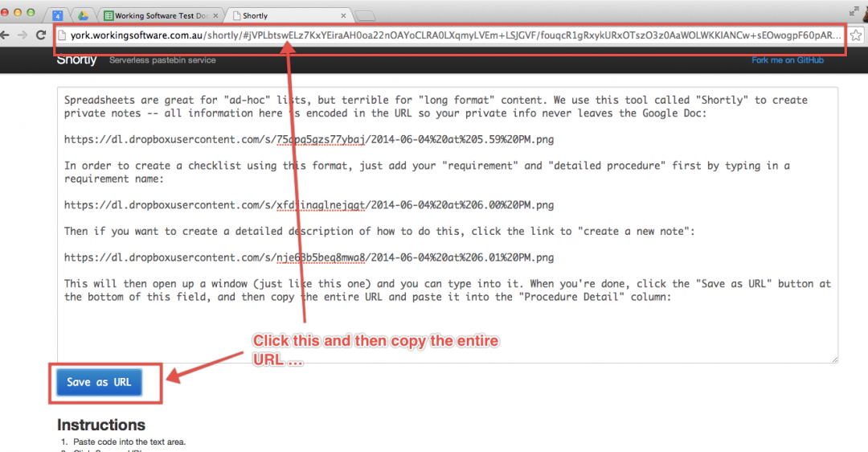Click the page icon in address bar

pyautogui.click(x=61, y=35)
